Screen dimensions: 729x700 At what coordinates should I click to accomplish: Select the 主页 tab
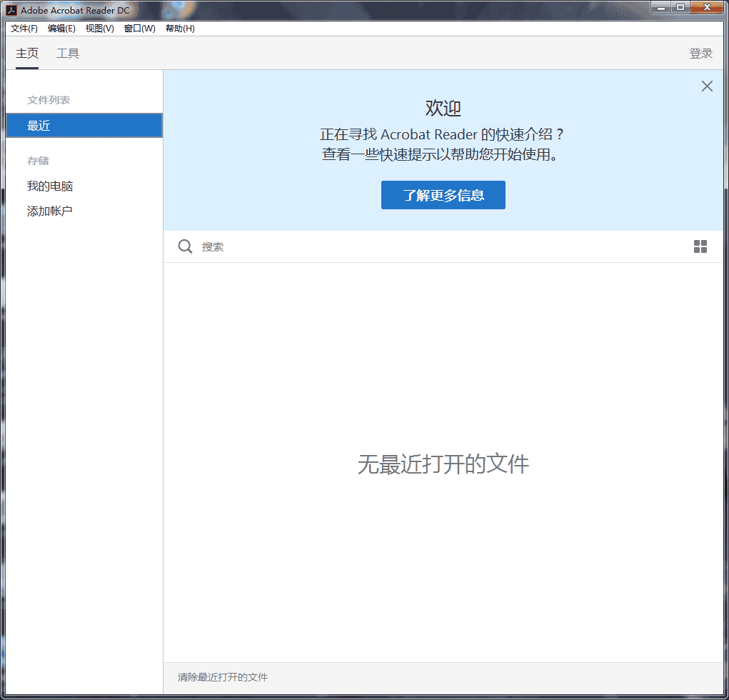27,54
